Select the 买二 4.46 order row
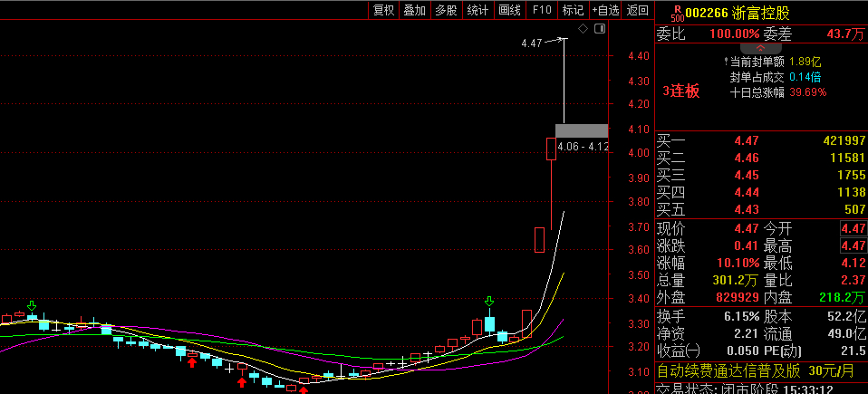The image size is (868, 394). coord(761,158)
